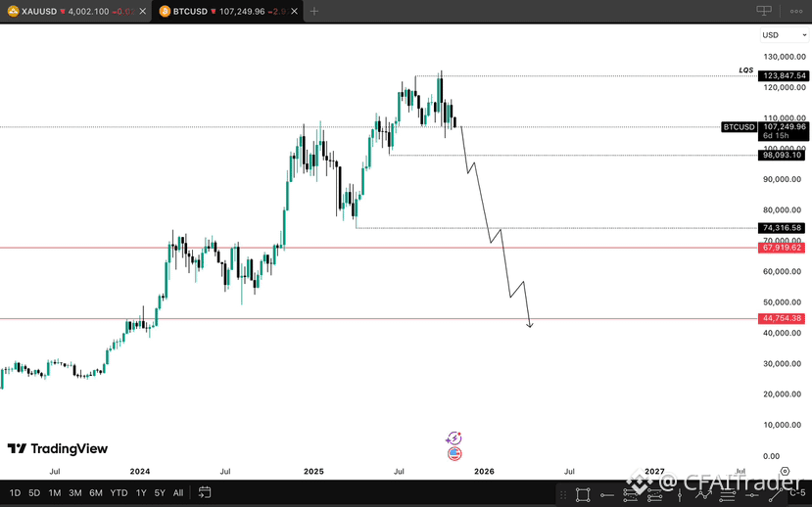Viewport: 812px width, 507px height.
Task: Click the red 44,754.38 price label
Action: coord(782,318)
